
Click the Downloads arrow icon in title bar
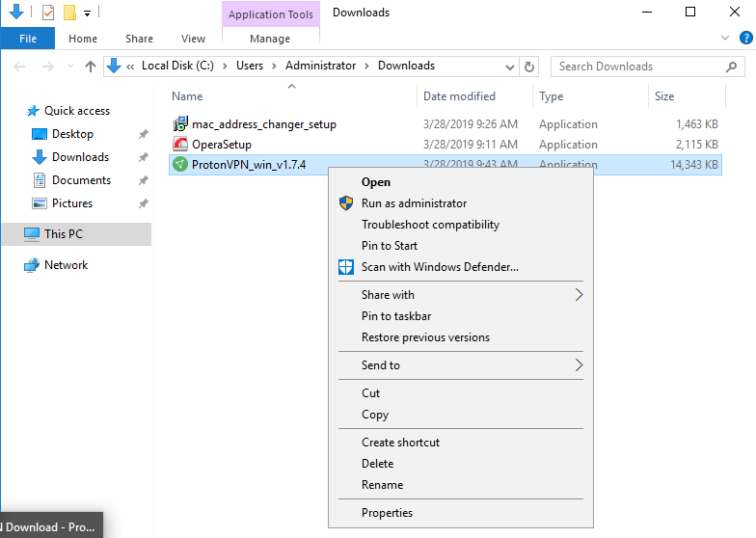pyautogui.click(x=16, y=12)
